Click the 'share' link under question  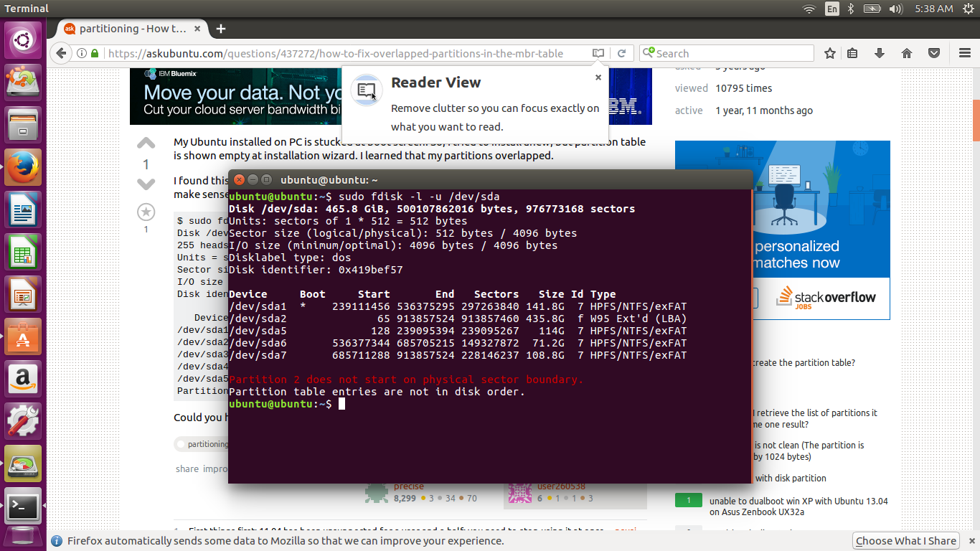pos(187,468)
